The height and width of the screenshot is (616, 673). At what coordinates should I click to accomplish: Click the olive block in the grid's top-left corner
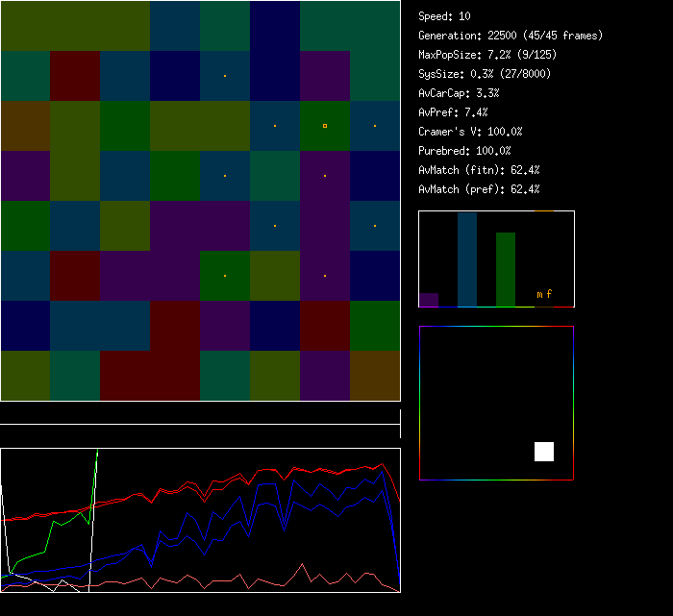[75, 26]
